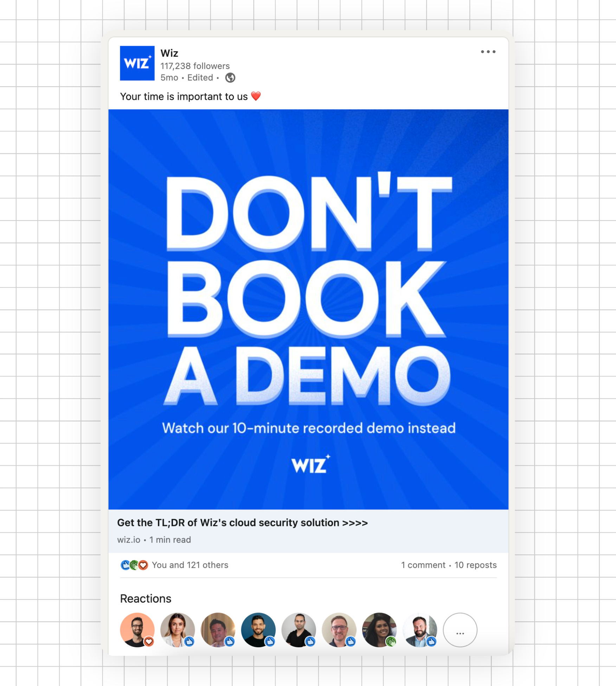This screenshot has width=616, height=686.
Task: Open profile of woman with celebrate reaction badge
Action: click(x=379, y=630)
